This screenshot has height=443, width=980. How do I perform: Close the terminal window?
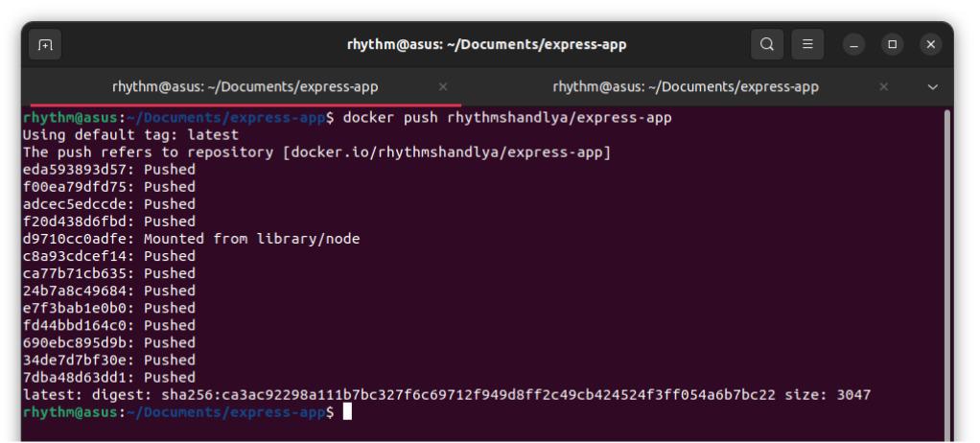[x=930, y=45]
